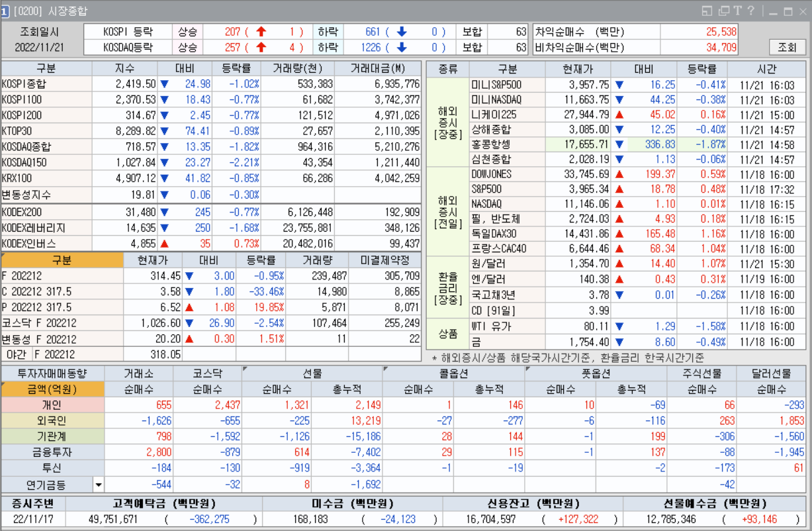The image size is (812, 531).
Task: Open help via the question mark icon
Action: click(751, 11)
